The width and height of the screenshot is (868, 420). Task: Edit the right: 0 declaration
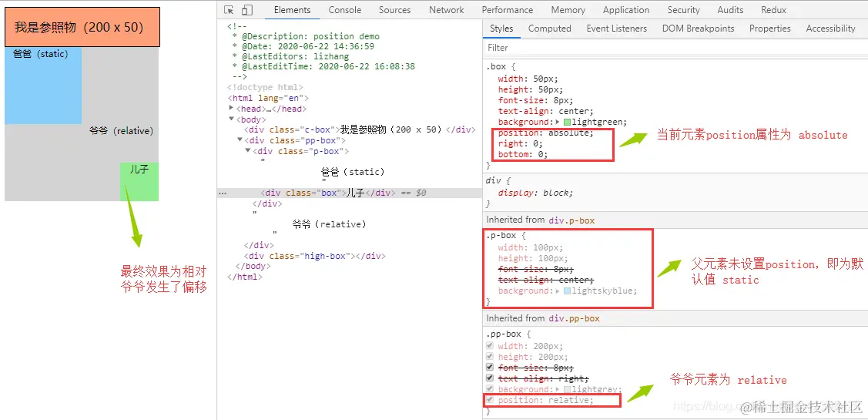tap(521, 143)
